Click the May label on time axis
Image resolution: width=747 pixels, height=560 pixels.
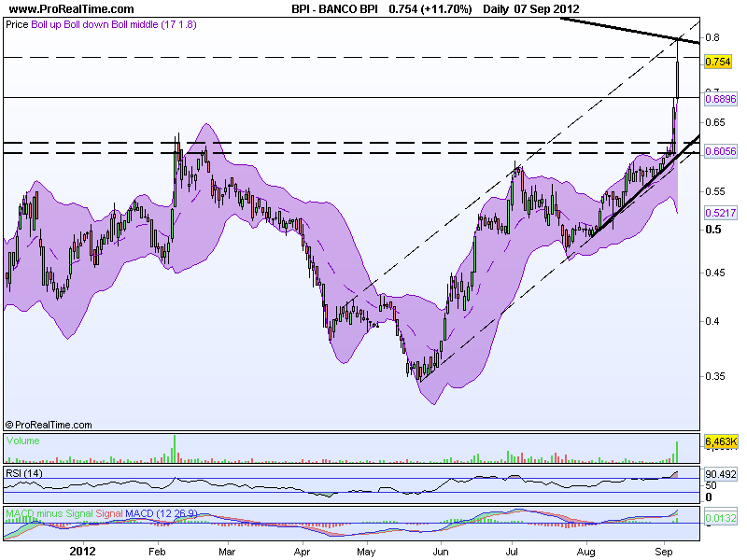coord(366,552)
